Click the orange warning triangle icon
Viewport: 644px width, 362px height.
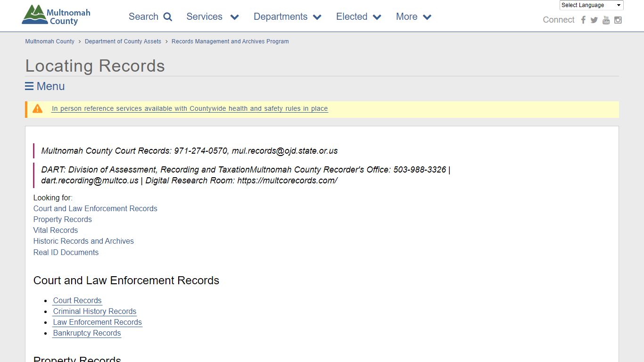(x=38, y=109)
